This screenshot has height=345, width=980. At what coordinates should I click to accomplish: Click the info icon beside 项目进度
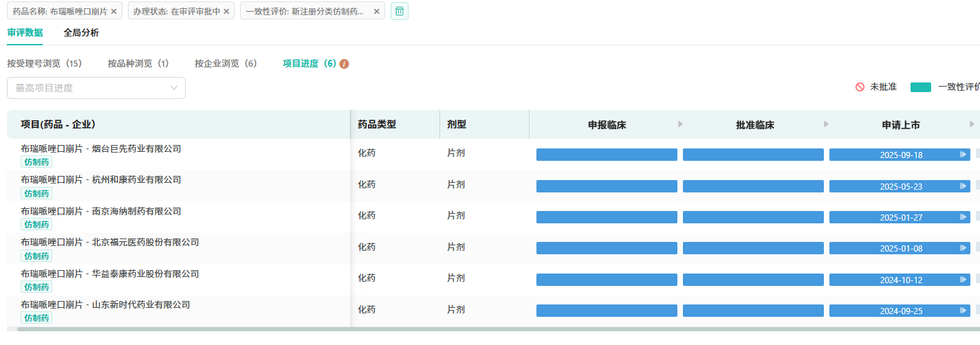pos(345,64)
